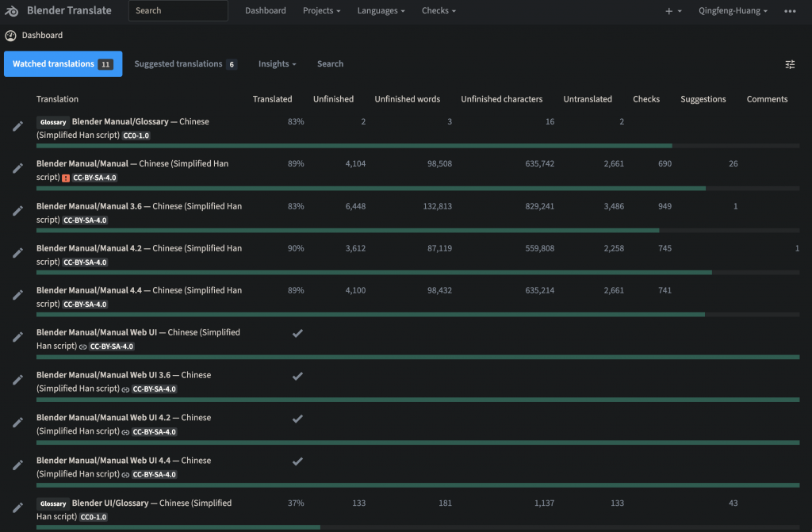Click the checkmark for Manual Web UI 3.6

click(x=297, y=376)
